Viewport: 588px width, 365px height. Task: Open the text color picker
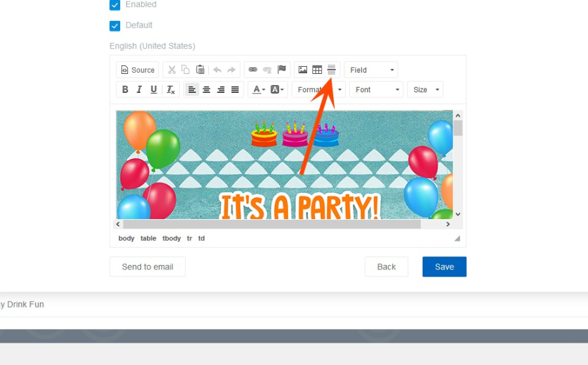coord(259,90)
